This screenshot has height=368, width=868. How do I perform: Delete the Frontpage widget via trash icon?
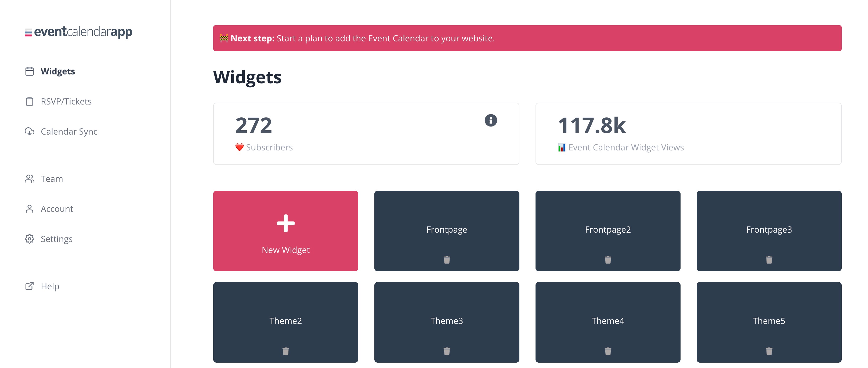pyautogui.click(x=447, y=260)
